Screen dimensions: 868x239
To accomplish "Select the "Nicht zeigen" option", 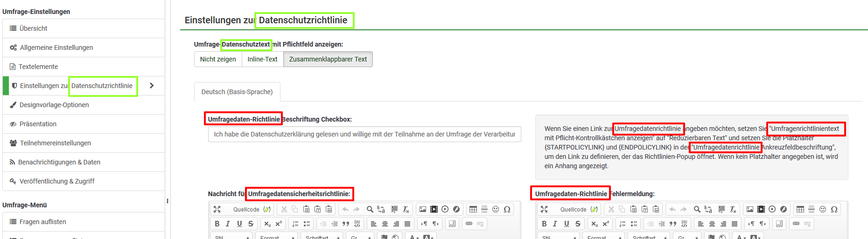I will pyautogui.click(x=218, y=59).
